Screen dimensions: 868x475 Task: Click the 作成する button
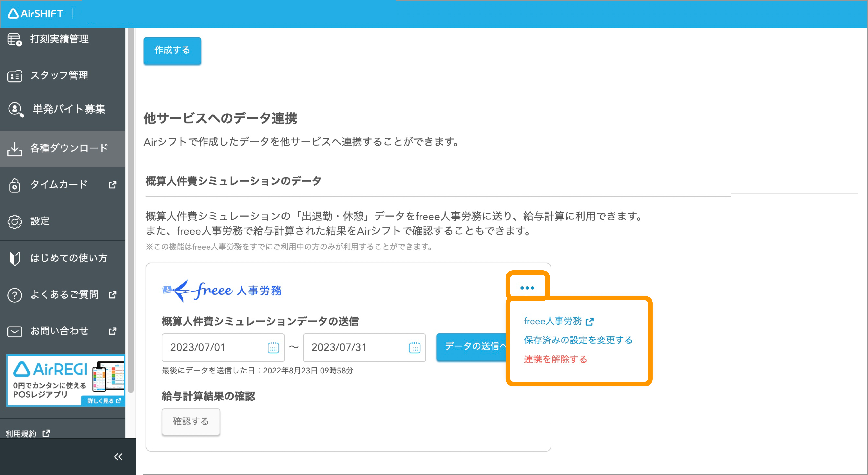click(172, 50)
